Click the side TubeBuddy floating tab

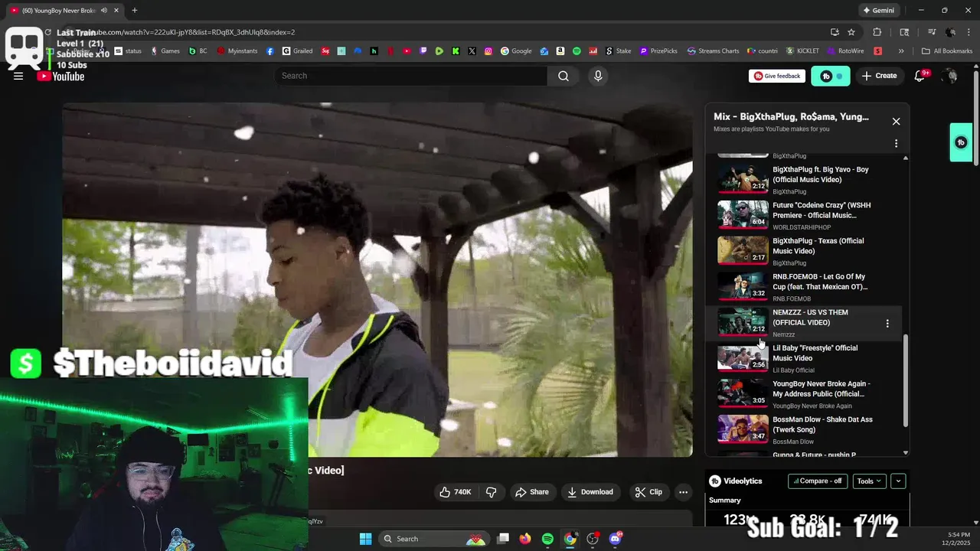[x=961, y=142]
